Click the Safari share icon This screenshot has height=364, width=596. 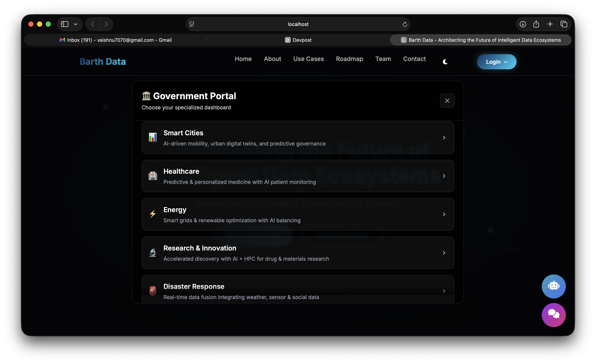[x=536, y=24]
